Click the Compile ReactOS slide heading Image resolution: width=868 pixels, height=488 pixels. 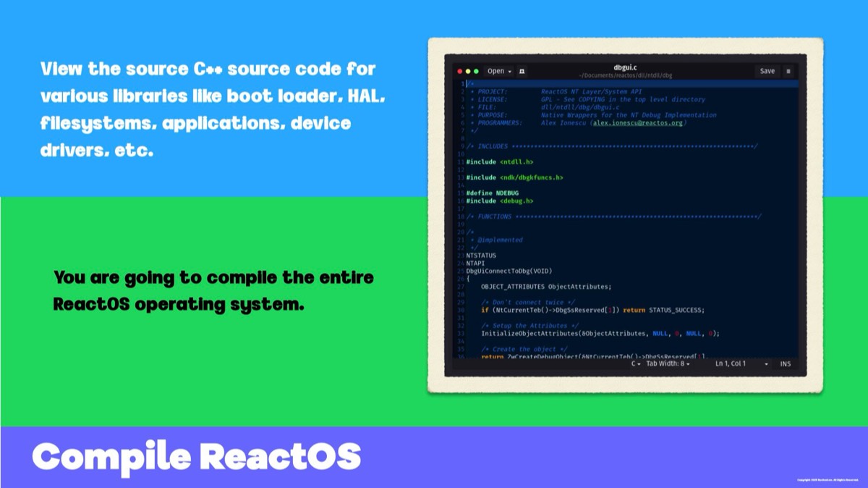coord(196,456)
